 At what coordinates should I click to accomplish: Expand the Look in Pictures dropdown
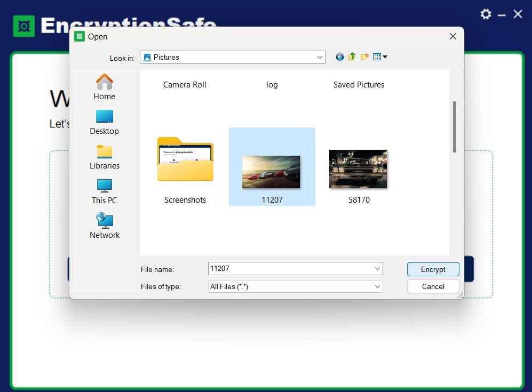[x=320, y=57]
